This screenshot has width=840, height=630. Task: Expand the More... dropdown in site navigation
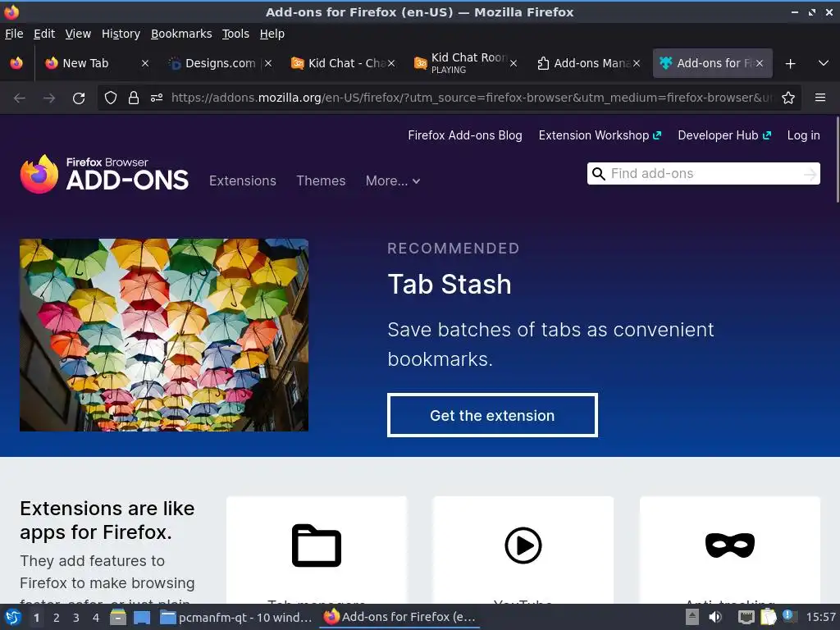pos(393,181)
